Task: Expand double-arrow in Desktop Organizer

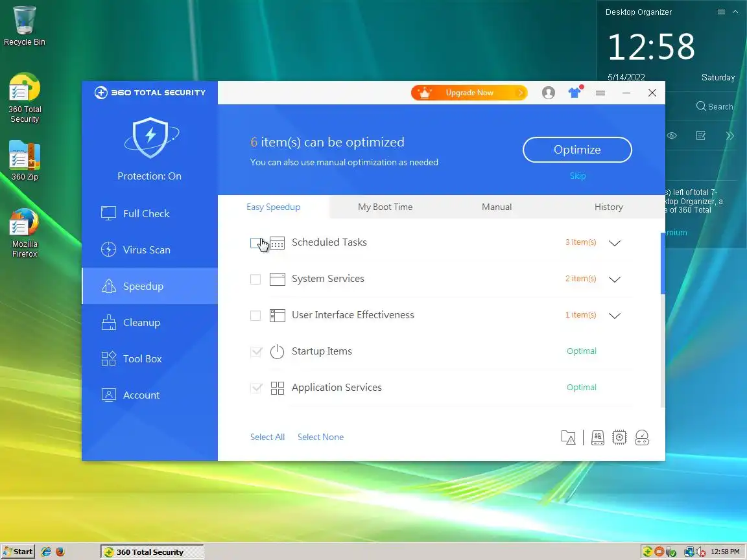Action: point(730,135)
